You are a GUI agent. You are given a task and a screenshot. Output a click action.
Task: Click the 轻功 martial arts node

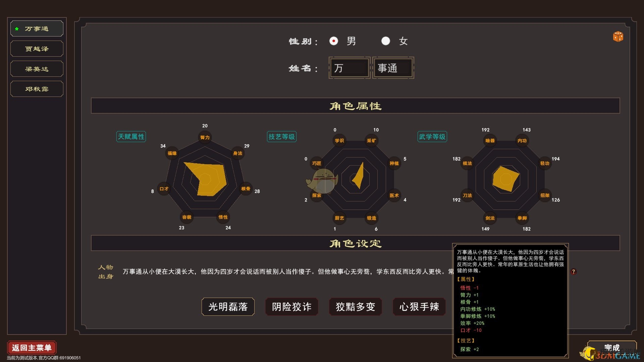545,163
